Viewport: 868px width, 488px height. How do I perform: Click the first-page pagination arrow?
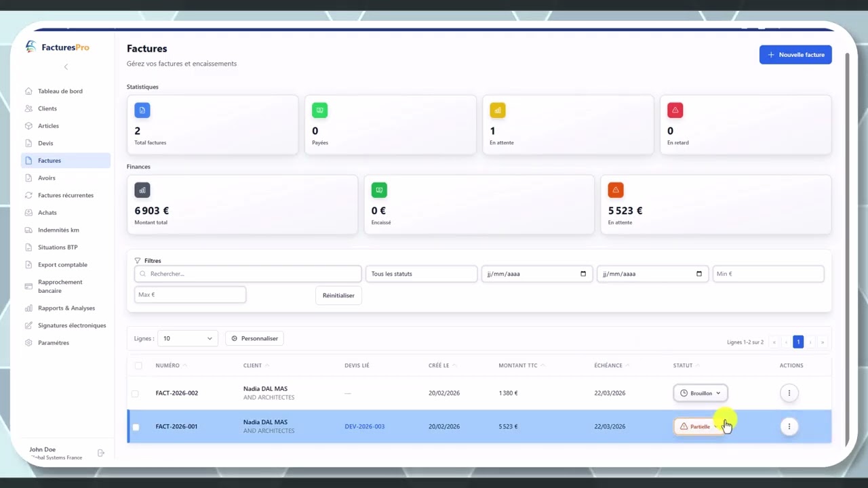pos(774,342)
